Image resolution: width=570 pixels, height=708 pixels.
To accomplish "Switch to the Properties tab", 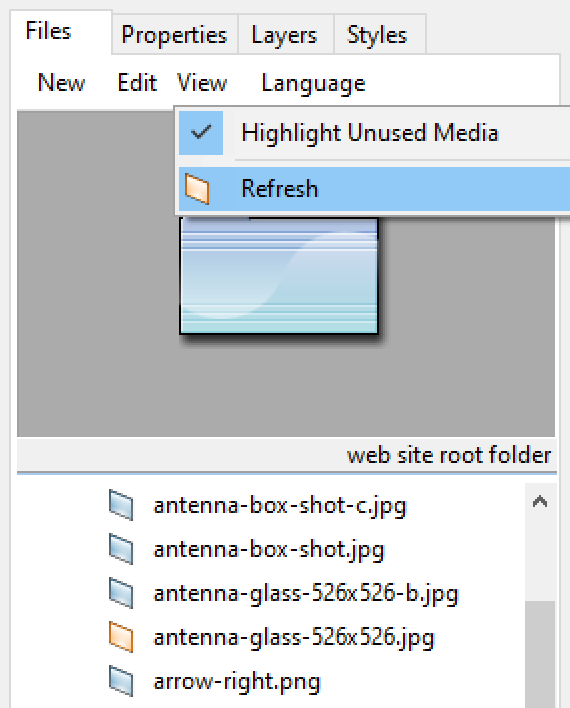I will pyautogui.click(x=174, y=35).
